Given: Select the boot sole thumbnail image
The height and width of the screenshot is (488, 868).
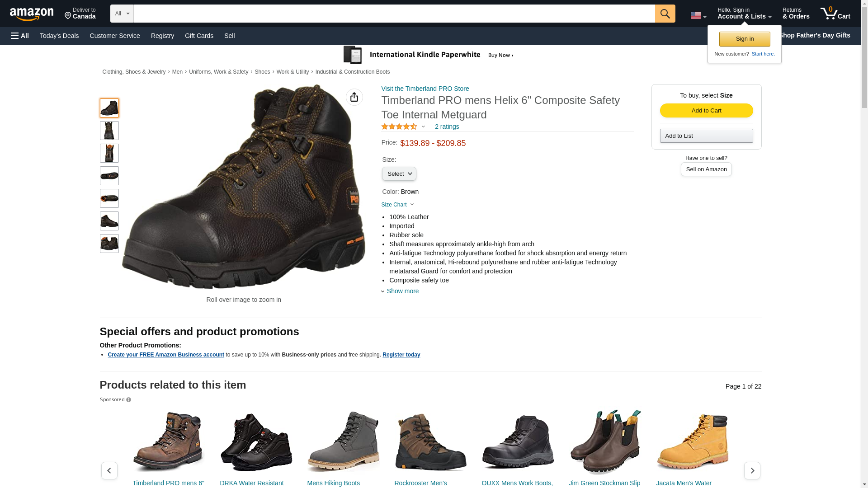Looking at the screenshot, I should 109,176.
